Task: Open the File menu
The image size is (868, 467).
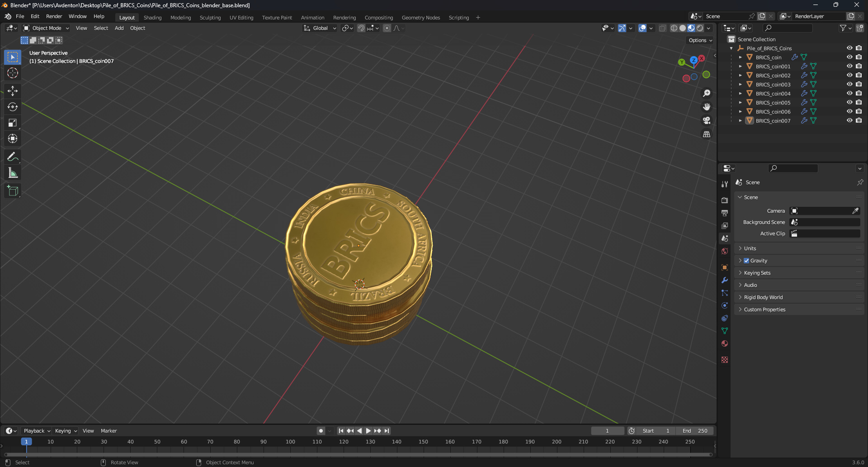Action: coord(20,16)
